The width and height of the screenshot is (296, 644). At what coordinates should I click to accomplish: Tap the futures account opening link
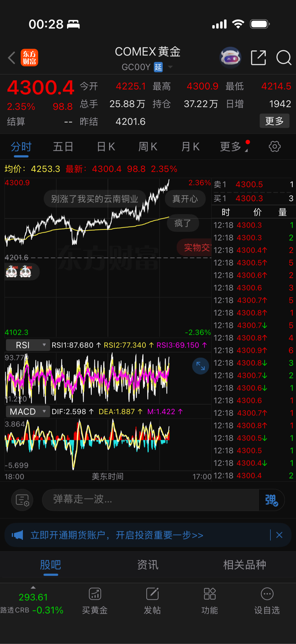click(x=117, y=535)
